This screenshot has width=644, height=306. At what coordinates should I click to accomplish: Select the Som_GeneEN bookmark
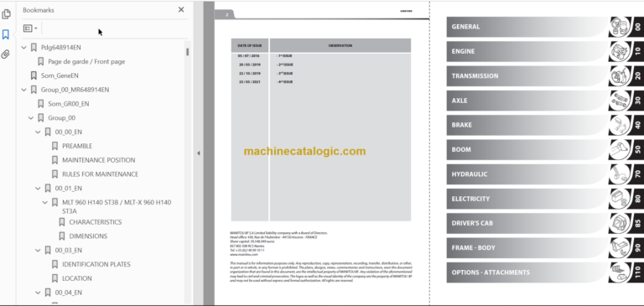click(60, 75)
